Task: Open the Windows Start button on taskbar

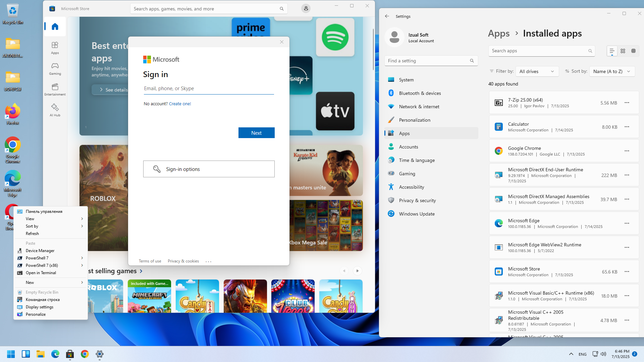Action: point(11,354)
